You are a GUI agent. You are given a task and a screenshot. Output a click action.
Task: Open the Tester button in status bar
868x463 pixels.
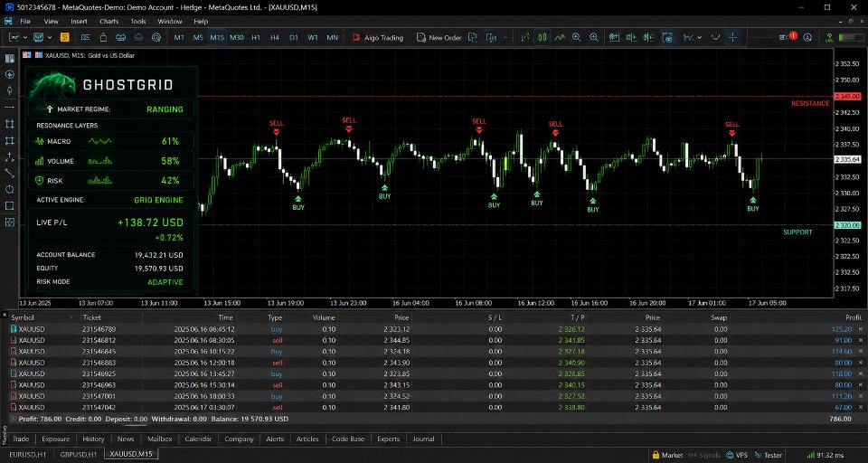pyautogui.click(x=768, y=455)
